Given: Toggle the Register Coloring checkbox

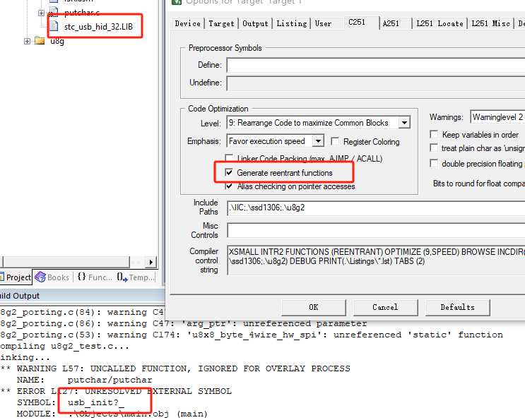Looking at the screenshot, I should pyautogui.click(x=335, y=141).
